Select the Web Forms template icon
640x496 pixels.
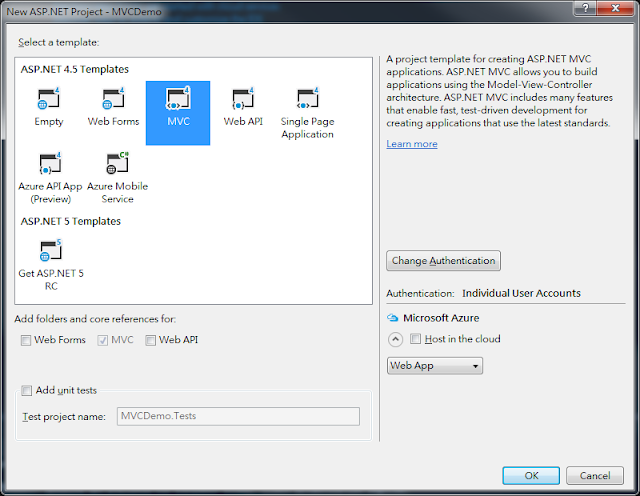pos(113,99)
